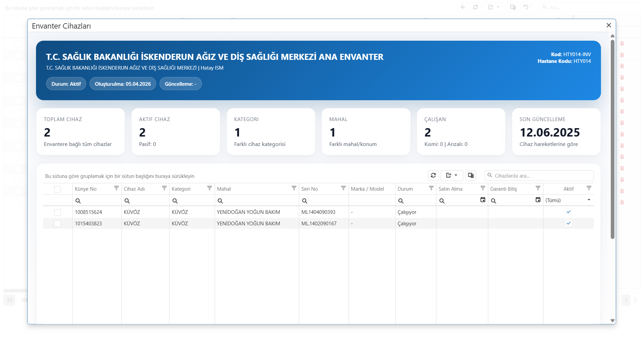Click the search operator icon under Cihaz Adı
The image size is (644, 343).
[127, 201]
